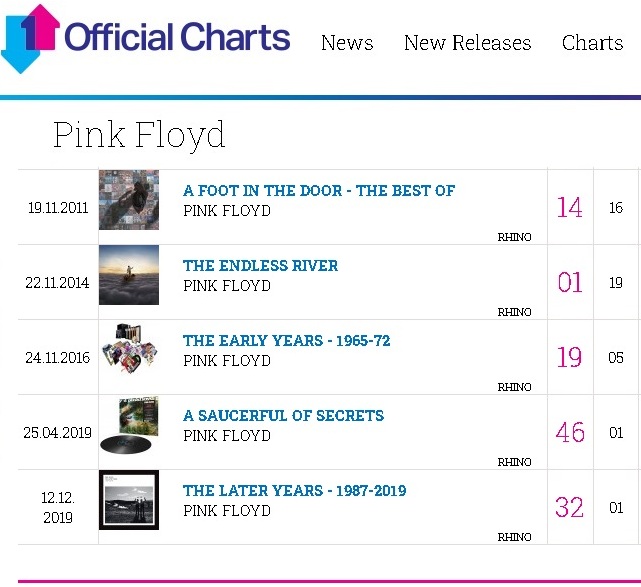Click peak position 01 for The Endless River

[569, 283]
